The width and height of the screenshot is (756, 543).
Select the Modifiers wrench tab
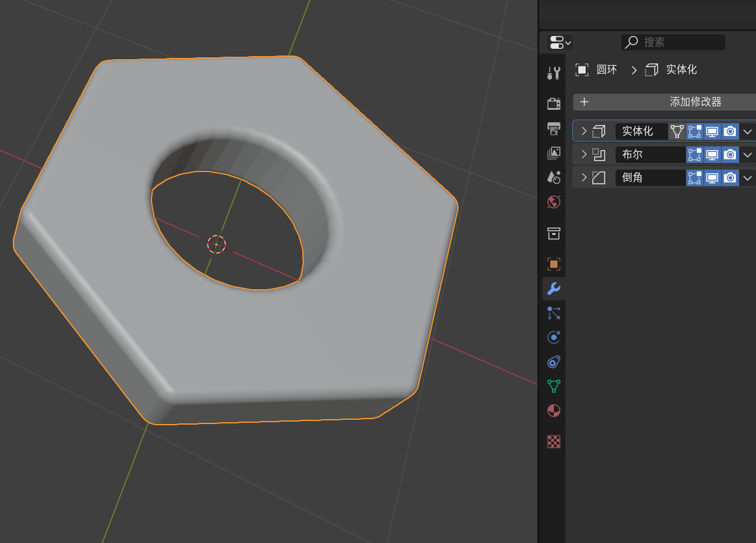[554, 289]
